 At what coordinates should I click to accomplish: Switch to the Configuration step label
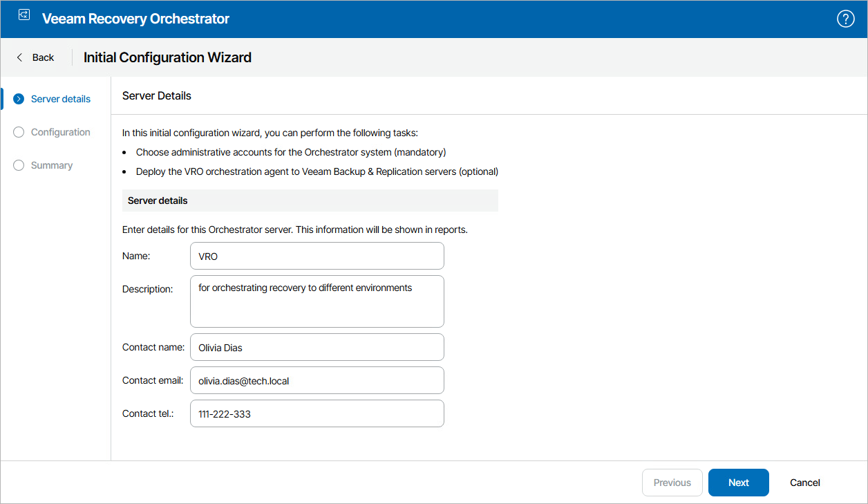(61, 132)
